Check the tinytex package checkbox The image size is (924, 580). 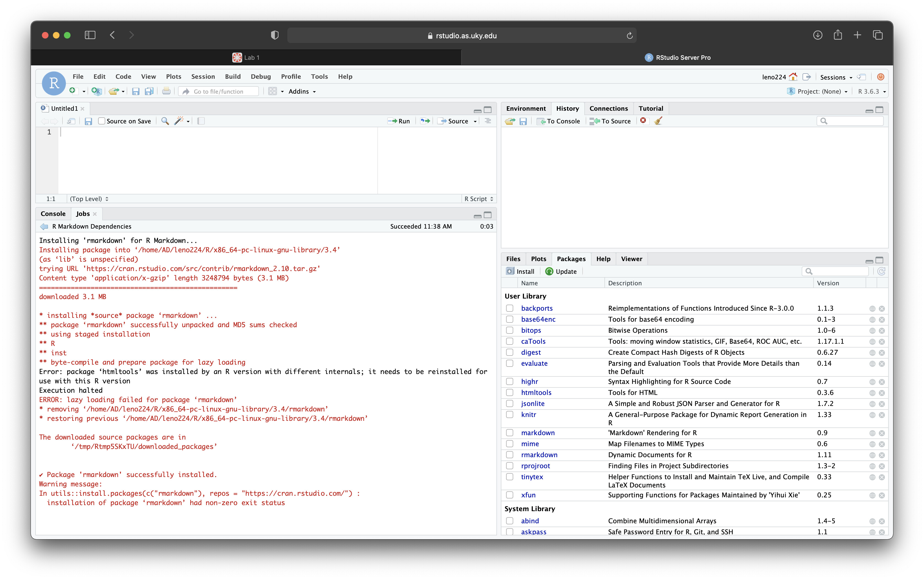pyautogui.click(x=510, y=476)
